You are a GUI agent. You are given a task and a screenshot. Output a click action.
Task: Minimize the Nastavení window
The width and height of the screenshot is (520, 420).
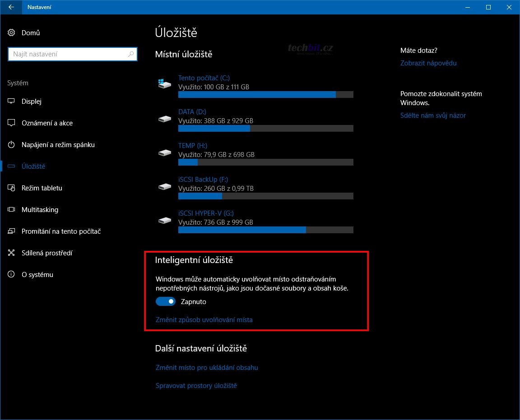468,7
